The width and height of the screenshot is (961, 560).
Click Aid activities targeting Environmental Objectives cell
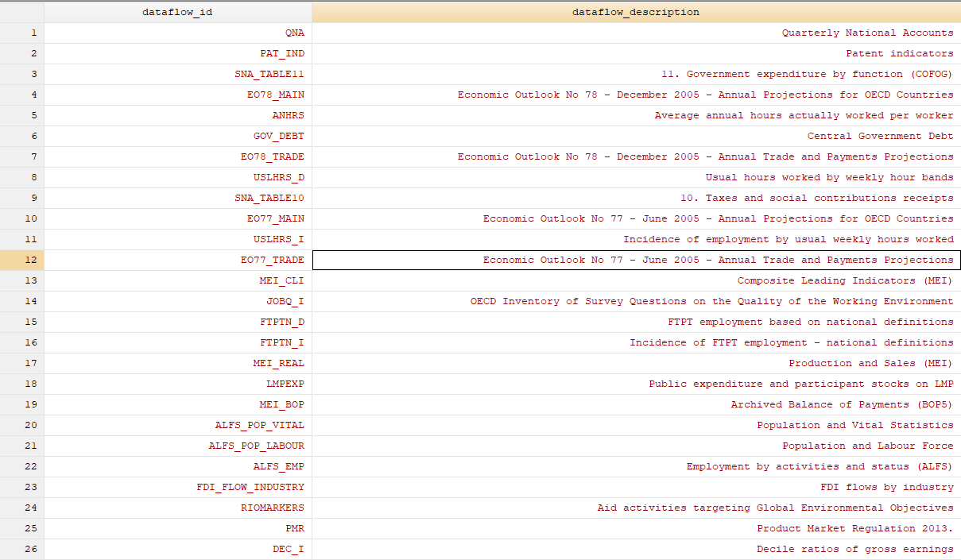click(x=636, y=508)
